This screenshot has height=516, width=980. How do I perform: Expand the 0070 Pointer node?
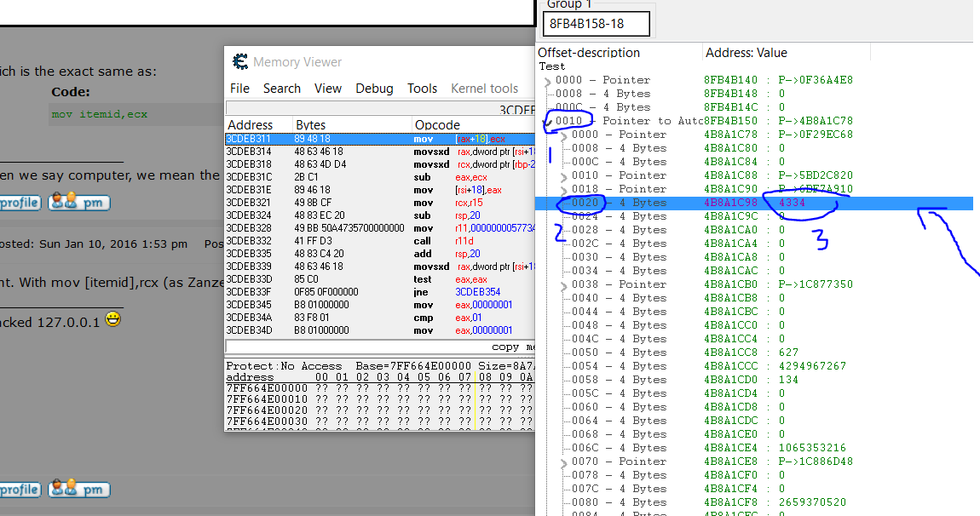[x=564, y=462]
